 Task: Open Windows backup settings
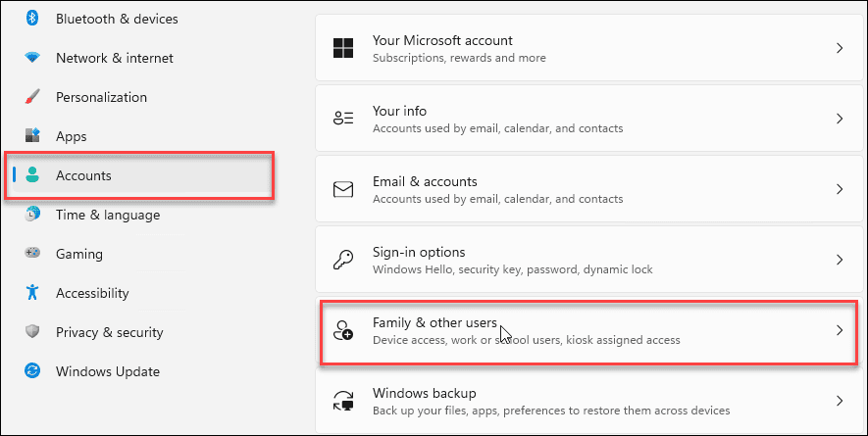(588, 401)
